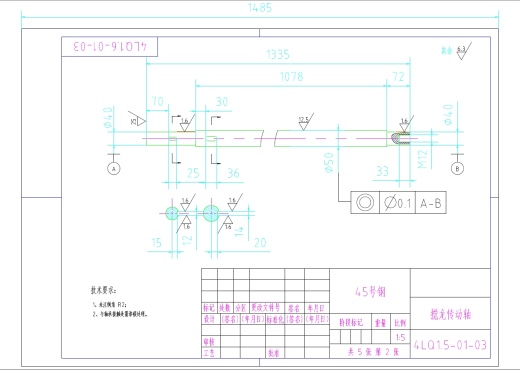Select the 批准 cell
This screenshot has width=520, height=370.
point(274,353)
